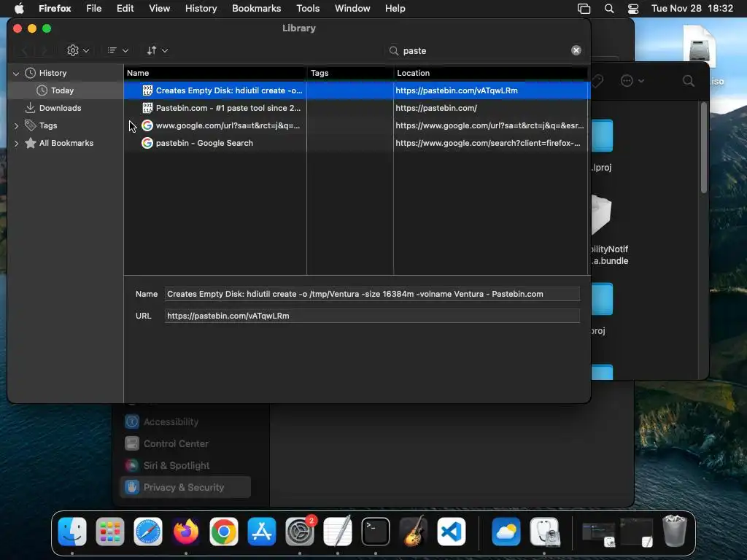Open the Help menu
Screen dimensions: 747x560
coord(395,9)
